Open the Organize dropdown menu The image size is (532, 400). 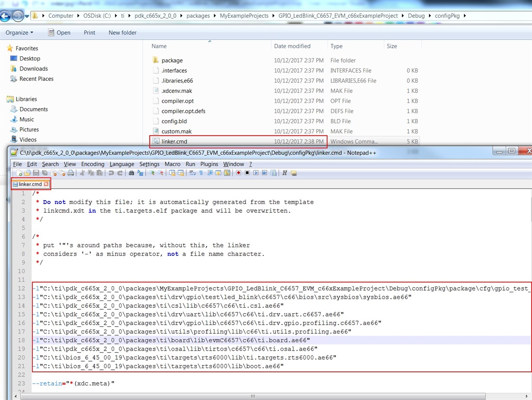(19, 32)
